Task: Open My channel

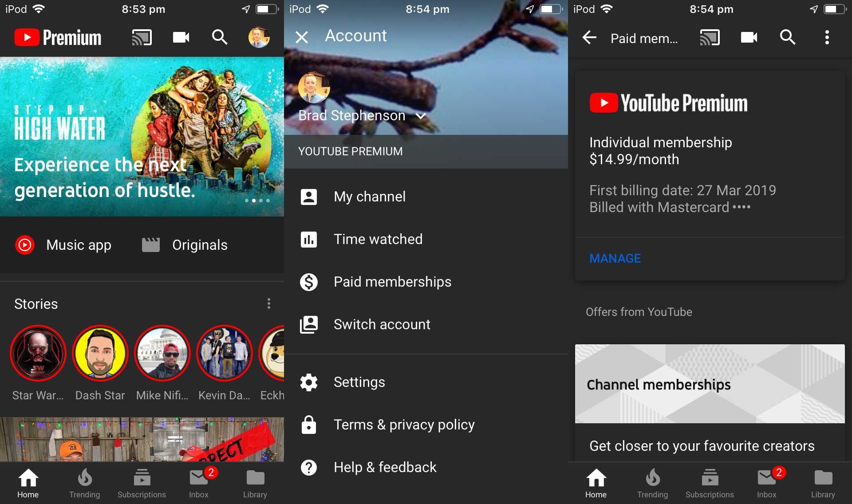Action: pos(426,197)
